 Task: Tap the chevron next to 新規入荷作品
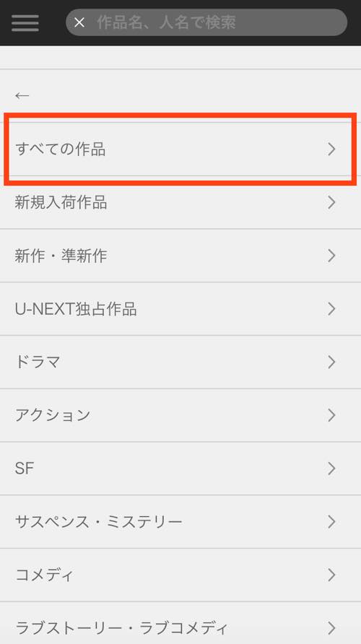tap(332, 202)
